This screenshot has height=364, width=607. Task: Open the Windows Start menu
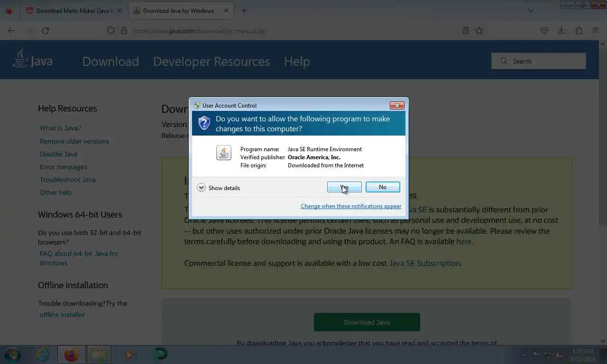(12, 355)
